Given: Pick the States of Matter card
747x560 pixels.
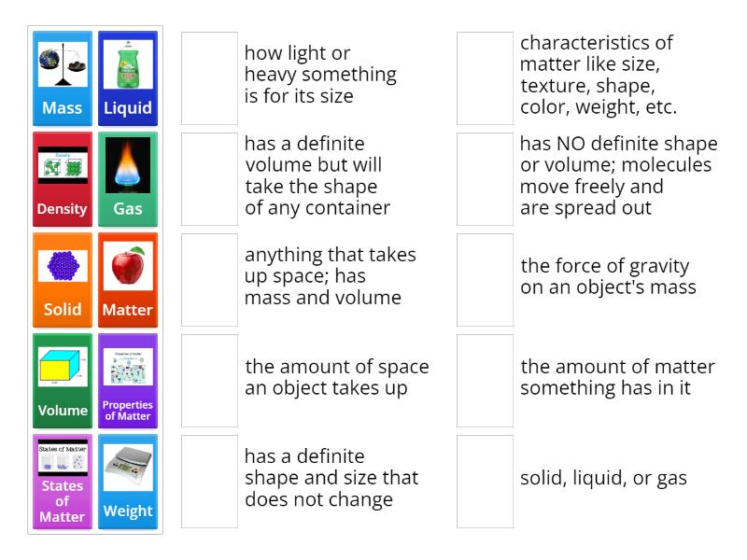Looking at the screenshot, I should tap(62, 481).
